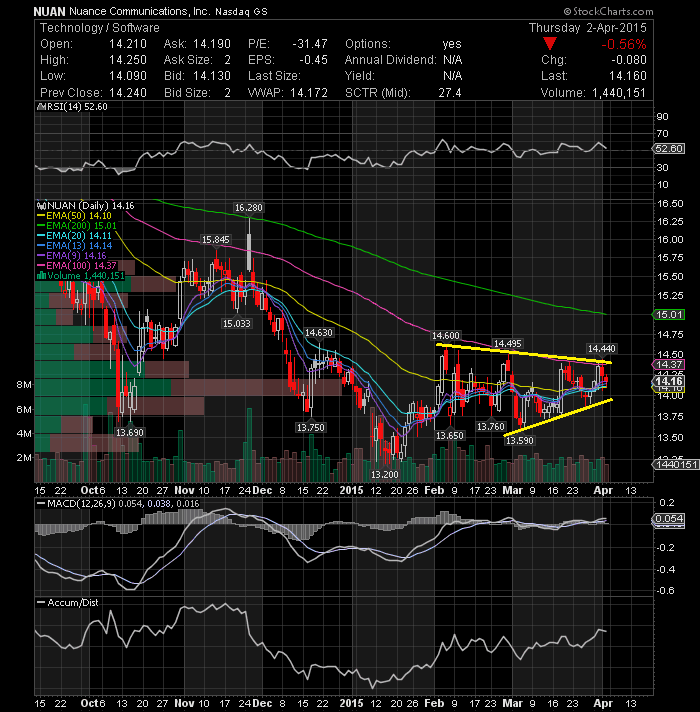Click the 15.845 price annotation
This screenshot has height=712, width=700.
(x=216, y=239)
